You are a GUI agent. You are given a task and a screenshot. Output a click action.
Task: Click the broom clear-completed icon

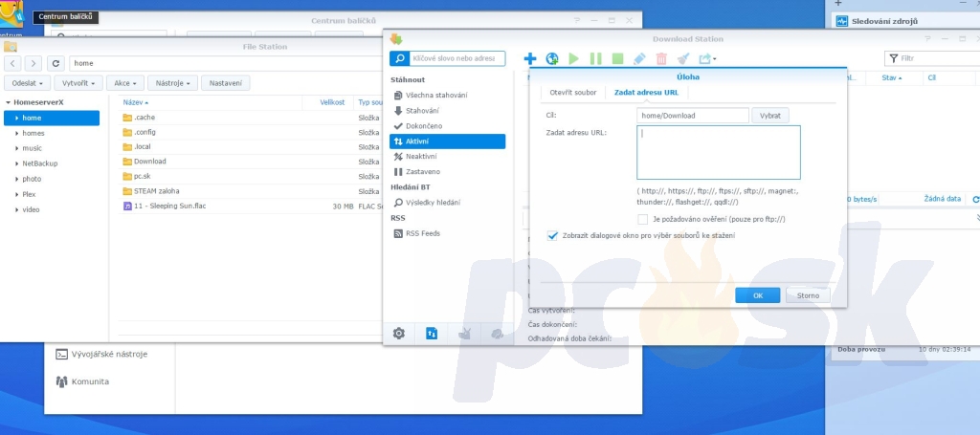(x=683, y=58)
